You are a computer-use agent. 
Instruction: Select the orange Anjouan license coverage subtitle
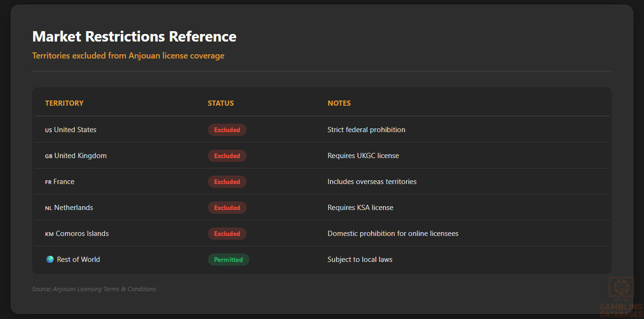(128, 56)
